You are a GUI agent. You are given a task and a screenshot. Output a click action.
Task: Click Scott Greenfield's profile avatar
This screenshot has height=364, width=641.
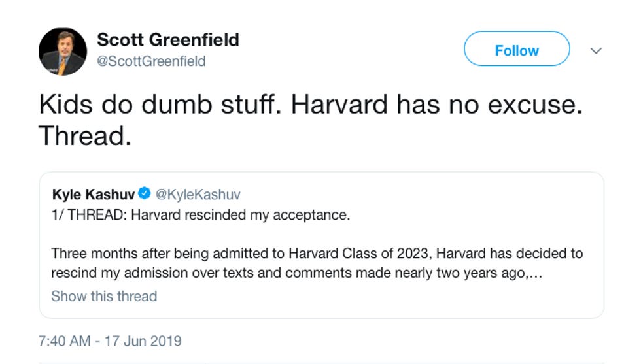[x=63, y=52]
